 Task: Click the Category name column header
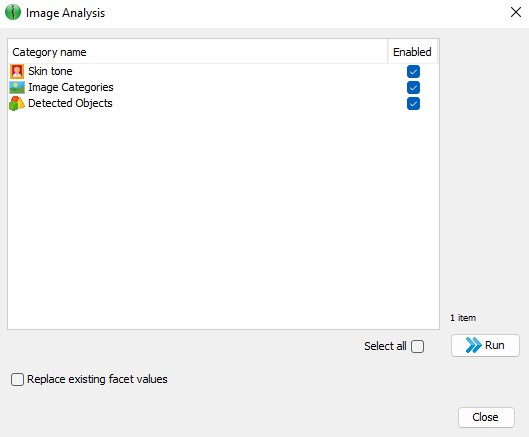click(x=198, y=52)
